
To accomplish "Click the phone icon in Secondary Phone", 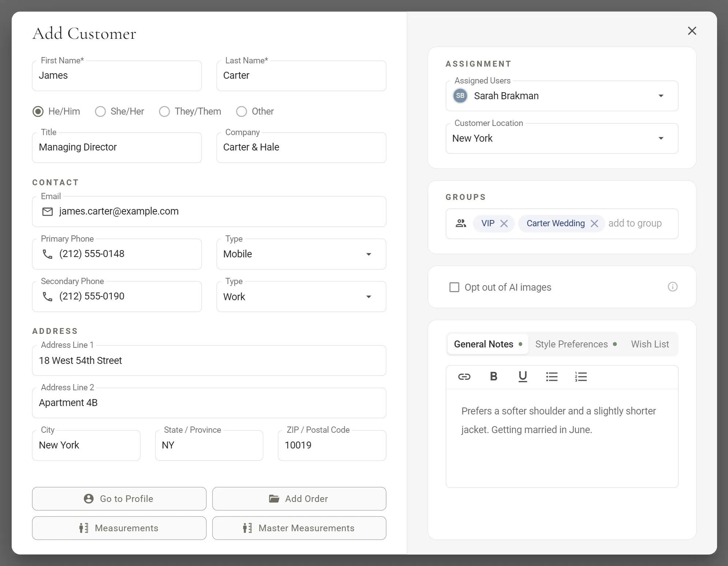I will coord(48,297).
